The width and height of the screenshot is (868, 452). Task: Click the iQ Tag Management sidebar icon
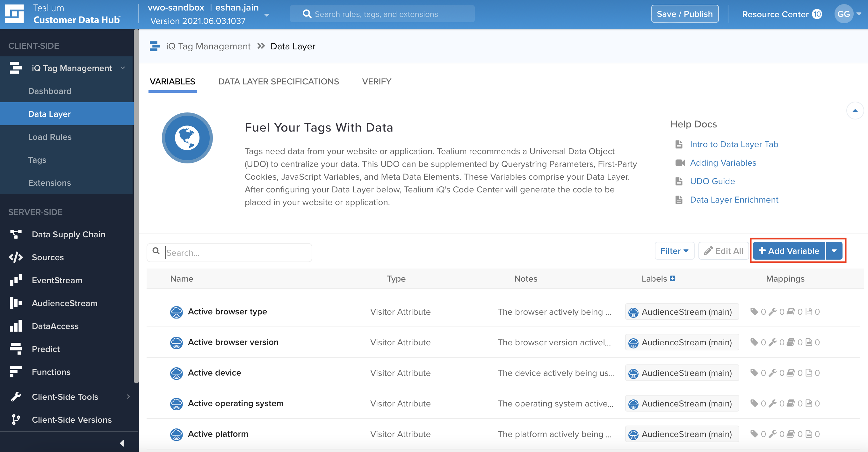pyautogui.click(x=16, y=68)
